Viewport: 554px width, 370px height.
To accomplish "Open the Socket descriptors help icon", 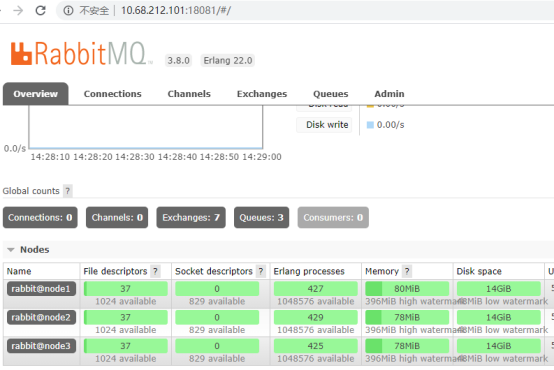I will pyautogui.click(x=261, y=271).
